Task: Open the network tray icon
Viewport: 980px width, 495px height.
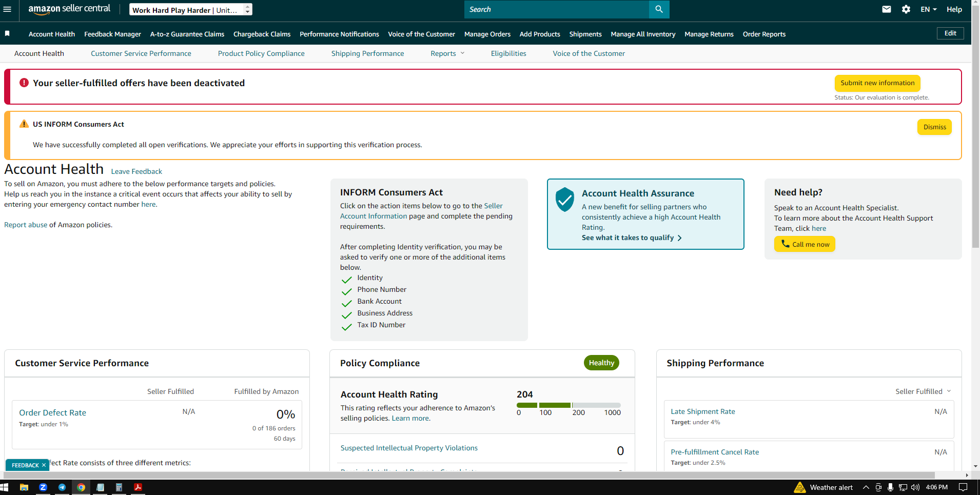Action: click(903, 487)
